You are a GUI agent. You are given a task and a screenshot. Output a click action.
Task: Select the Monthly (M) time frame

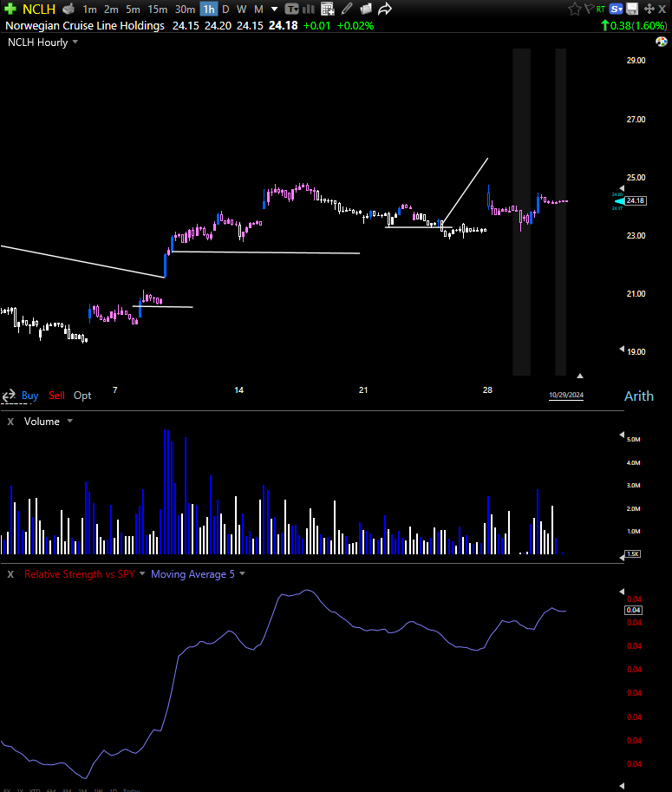258,9
